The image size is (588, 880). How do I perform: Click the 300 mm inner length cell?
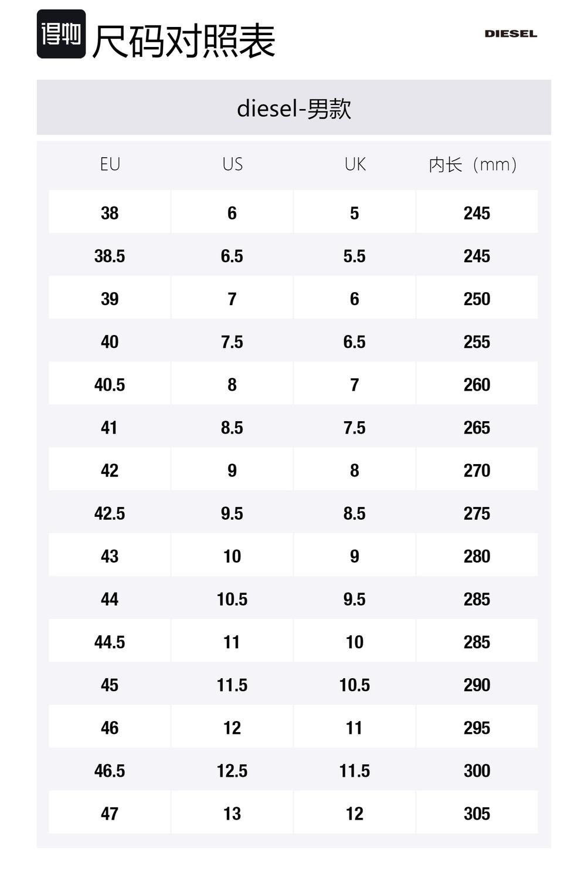pos(477,771)
